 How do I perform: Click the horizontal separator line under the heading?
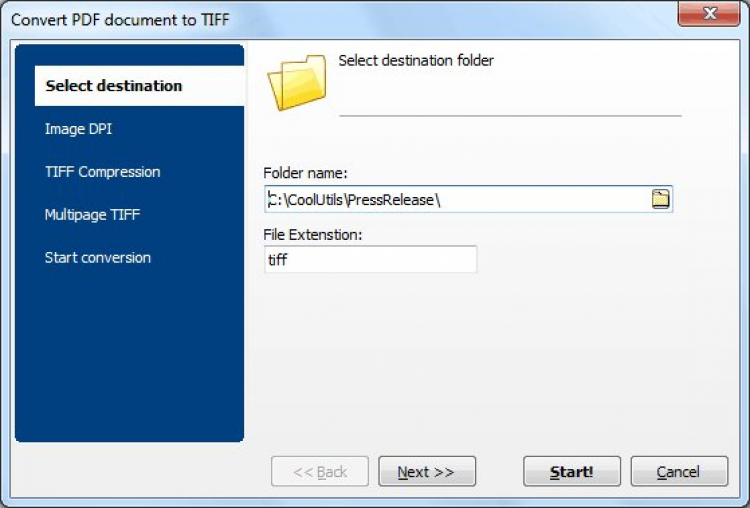tap(510, 116)
